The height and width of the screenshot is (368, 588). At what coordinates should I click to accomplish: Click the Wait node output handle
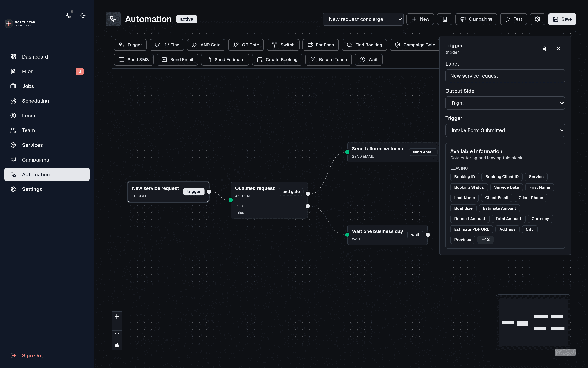tap(428, 235)
